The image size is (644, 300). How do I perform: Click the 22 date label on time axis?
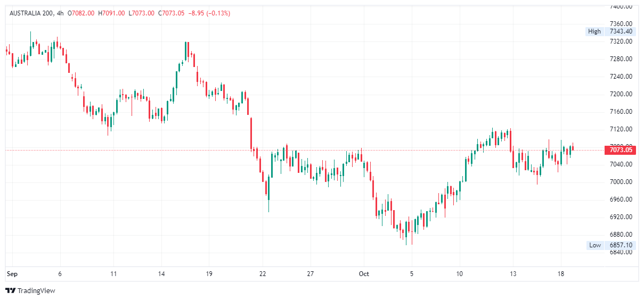(263, 274)
